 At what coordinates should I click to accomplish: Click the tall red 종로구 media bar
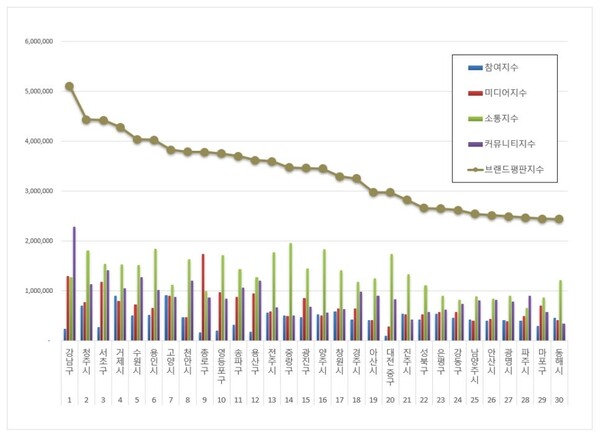[203, 297]
